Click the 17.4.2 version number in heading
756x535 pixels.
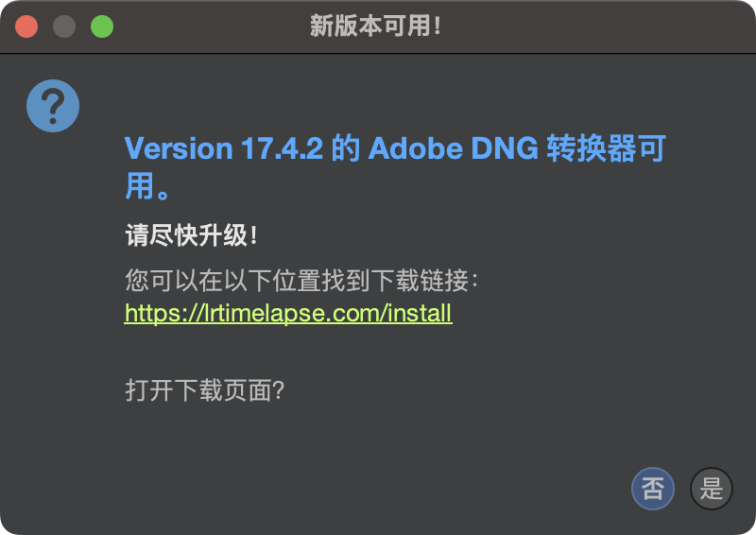tap(282, 148)
